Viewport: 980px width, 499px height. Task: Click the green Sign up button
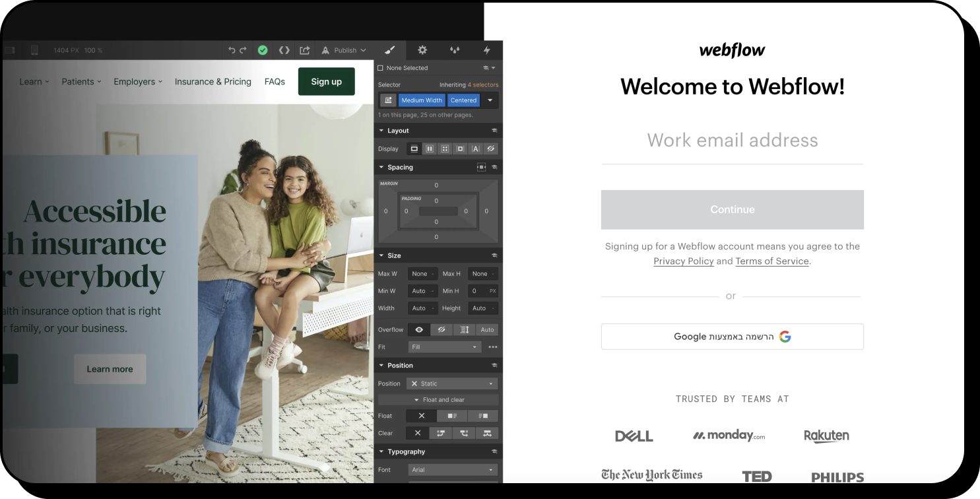[327, 81]
